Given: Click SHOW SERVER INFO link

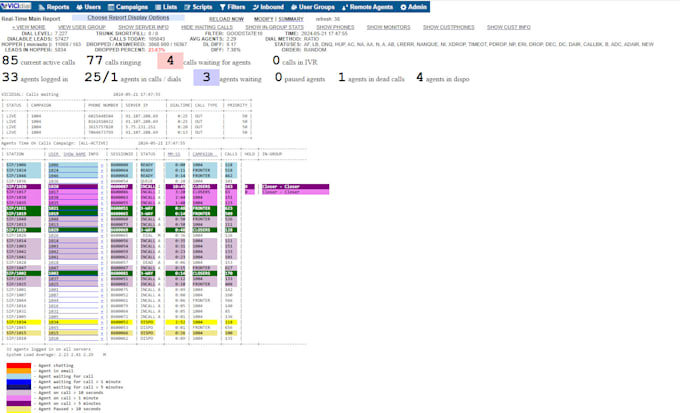Looking at the screenshot, I should [144, 27].
